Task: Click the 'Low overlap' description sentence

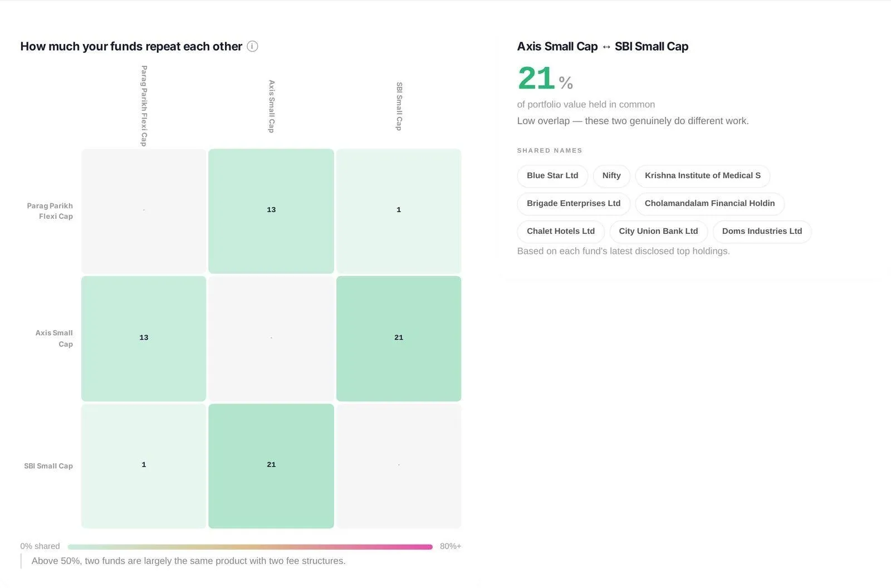Action: [x=633, y=121]
